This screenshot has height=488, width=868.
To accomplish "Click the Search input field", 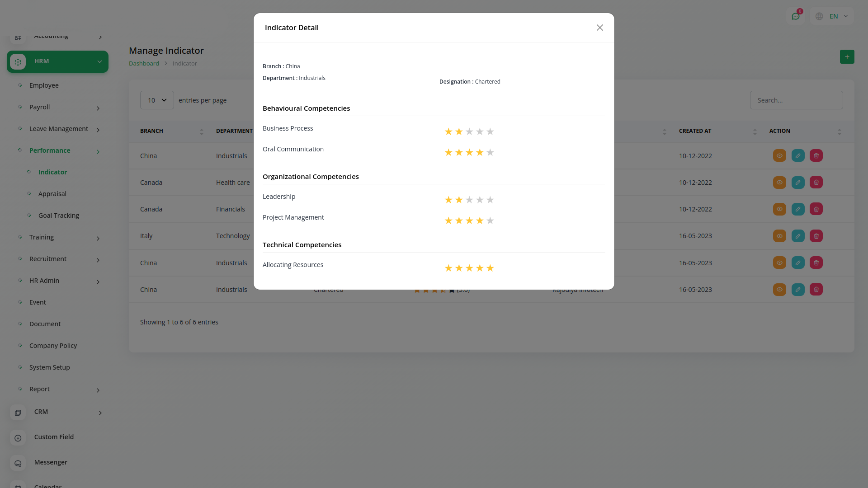I will (796, 100).
